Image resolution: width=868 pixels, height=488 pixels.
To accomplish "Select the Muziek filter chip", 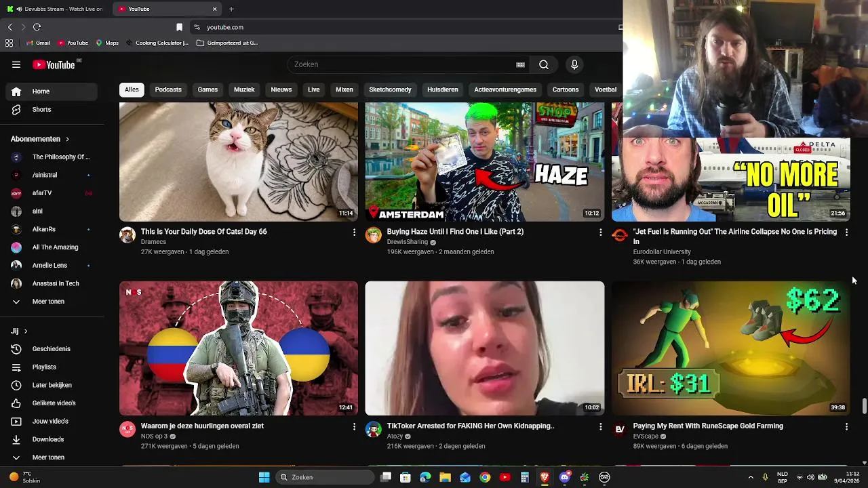I will tap(244, 89).
